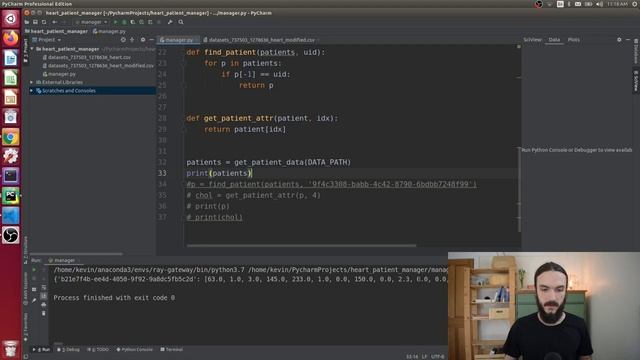The image size is (640, 360).
Task: Open the manager run configuration dropdown
Action: pos(91,22)
